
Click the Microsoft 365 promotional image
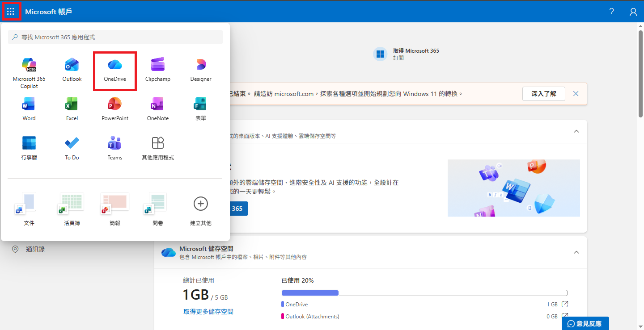coord(514,188)
